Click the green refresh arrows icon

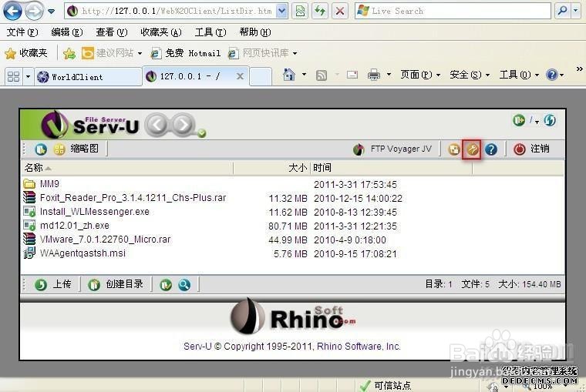click(319, 12)
